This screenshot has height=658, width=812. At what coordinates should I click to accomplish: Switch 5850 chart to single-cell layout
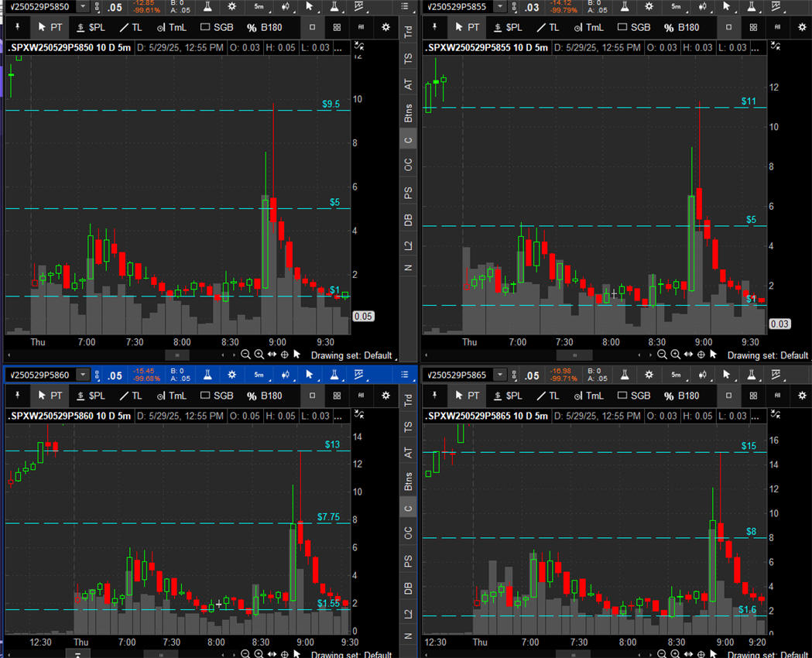(312, 27)
